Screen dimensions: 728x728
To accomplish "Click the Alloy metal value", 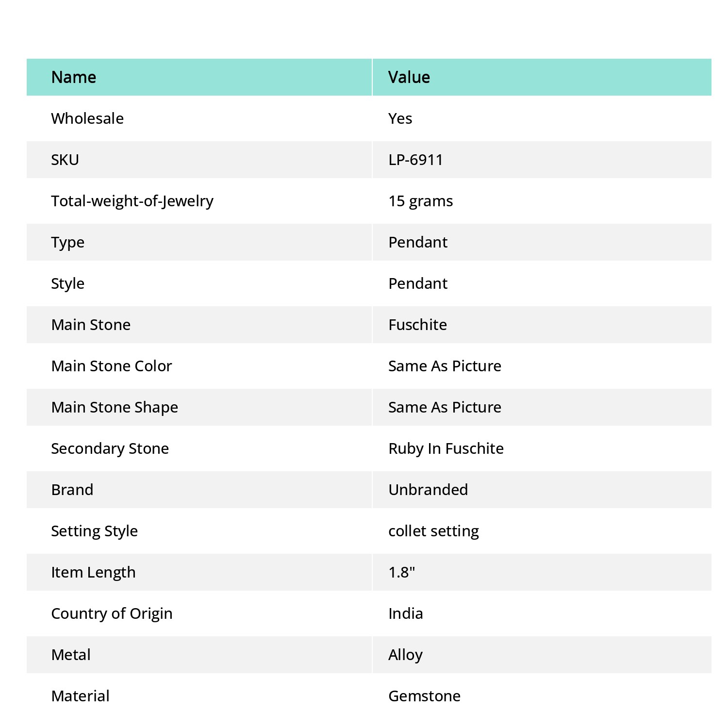I will 406,655.
